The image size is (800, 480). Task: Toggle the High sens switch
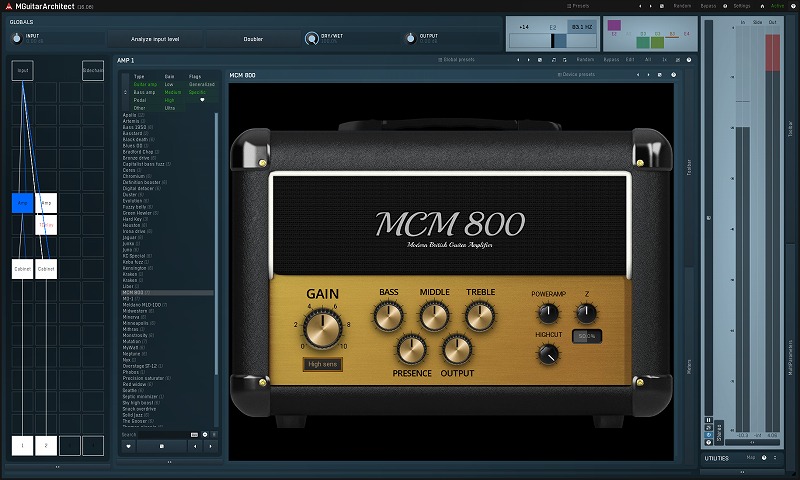tap(322, 365)
